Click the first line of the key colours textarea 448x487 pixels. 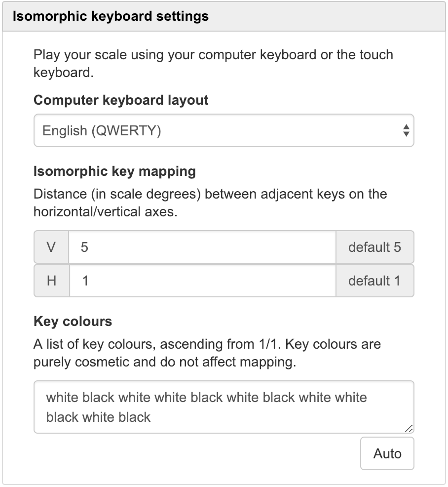pos(206,398)
